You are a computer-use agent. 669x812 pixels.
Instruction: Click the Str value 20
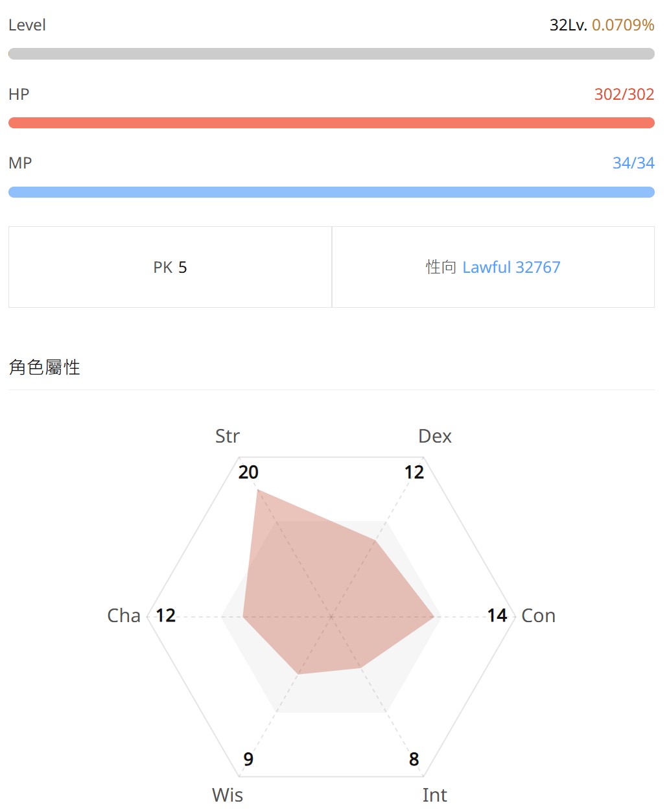point(248,472)
